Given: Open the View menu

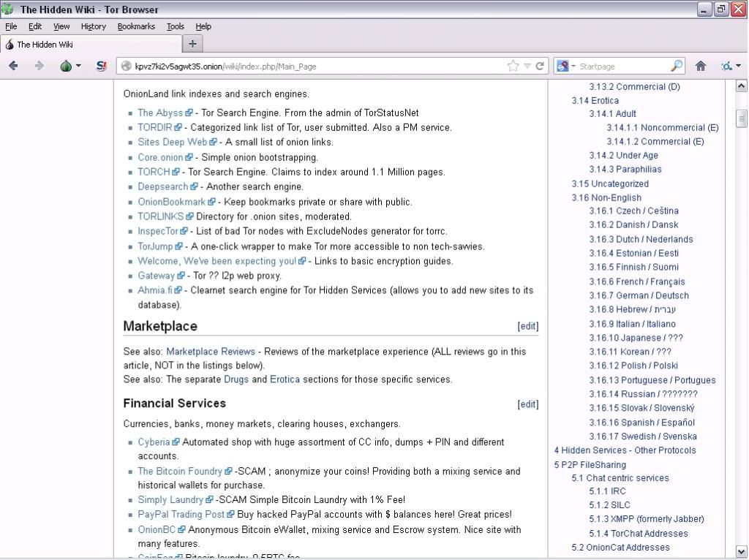Looking at the screenshot, I should [x=61, y=26].
